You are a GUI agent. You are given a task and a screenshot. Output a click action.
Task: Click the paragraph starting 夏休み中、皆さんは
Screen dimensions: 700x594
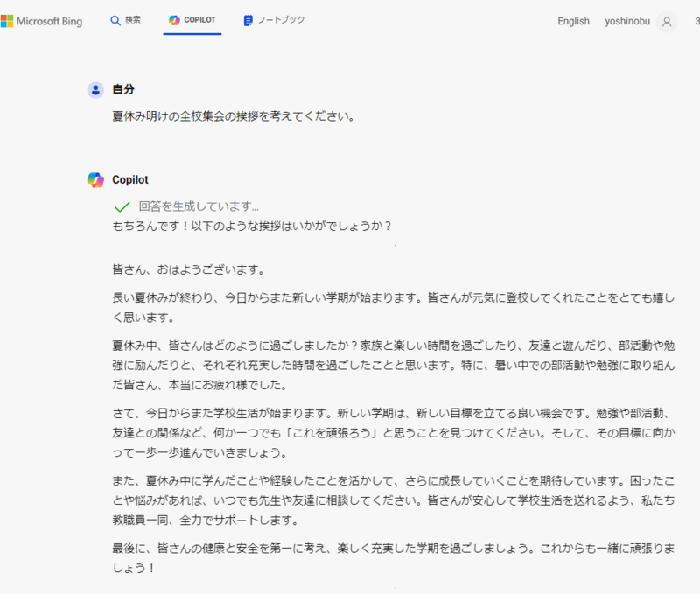point(393,365)
